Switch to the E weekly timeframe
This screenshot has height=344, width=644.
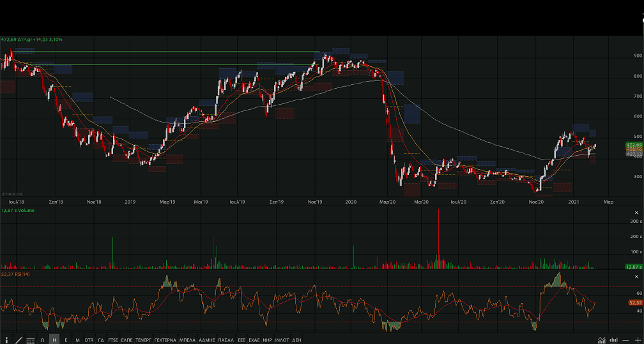tap(66, 340)
